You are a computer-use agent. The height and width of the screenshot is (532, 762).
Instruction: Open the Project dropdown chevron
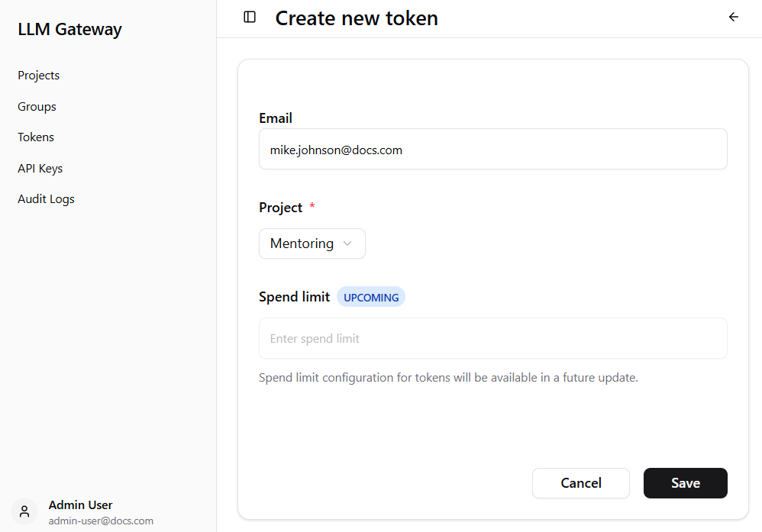pos(347,243)
